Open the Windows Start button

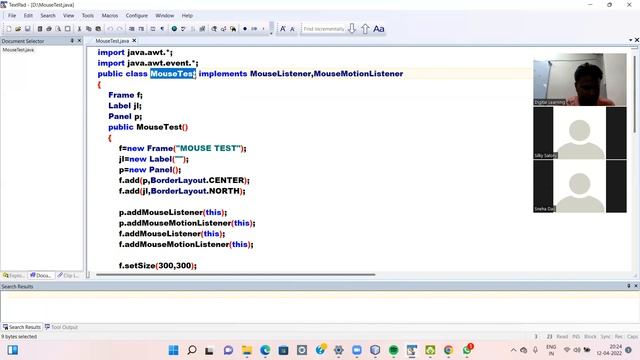pyautogui.click(x=173, y=350)
